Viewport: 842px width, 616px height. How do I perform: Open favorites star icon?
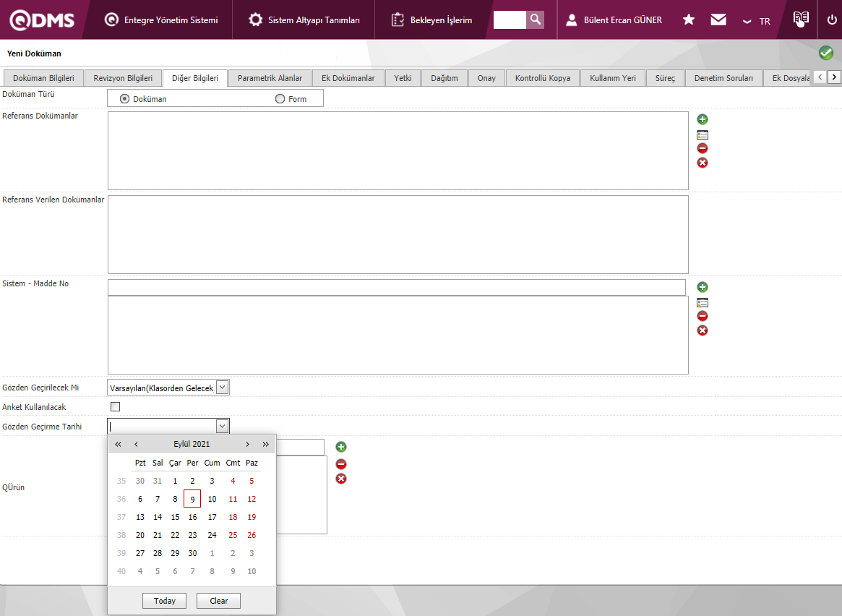(x=689, y=20)
